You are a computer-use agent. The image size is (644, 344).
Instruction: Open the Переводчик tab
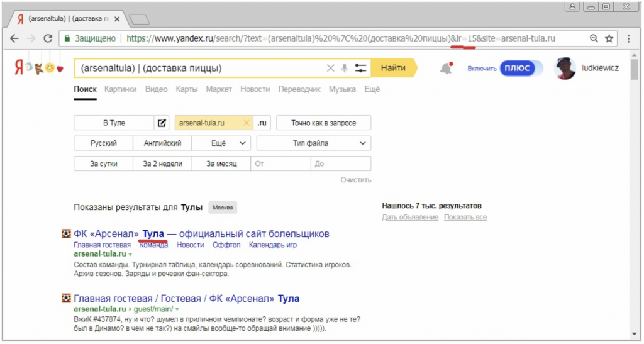tap(299, 89)
